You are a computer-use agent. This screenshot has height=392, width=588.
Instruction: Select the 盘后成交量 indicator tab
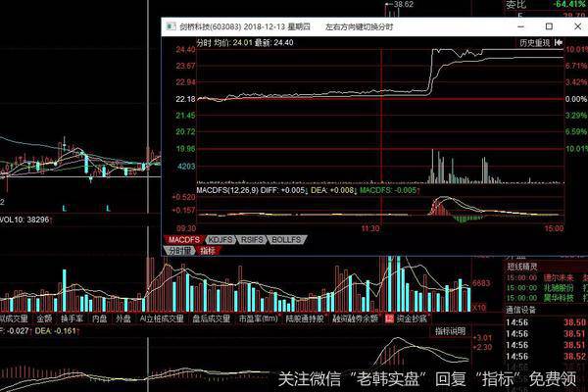click(211, 318)
